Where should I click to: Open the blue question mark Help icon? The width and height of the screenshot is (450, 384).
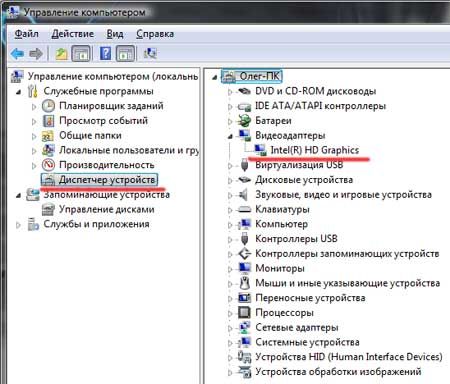click(x=105, y=53)
